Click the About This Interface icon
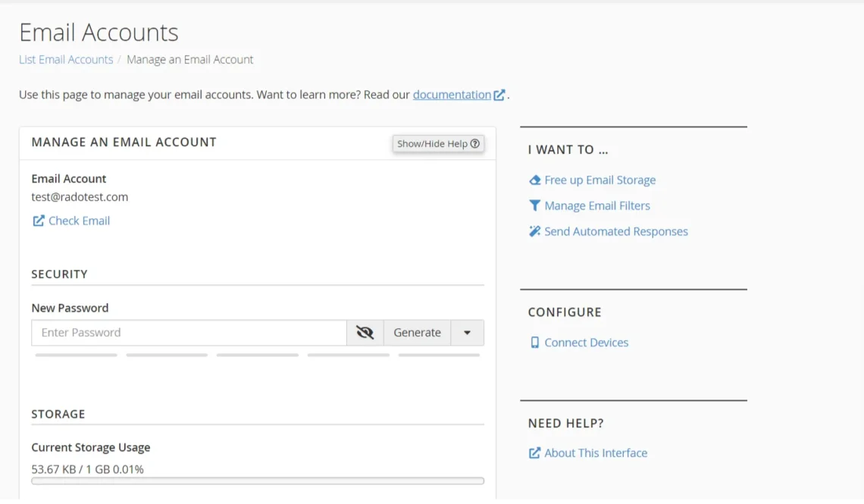This screenshot has width=864, height=504. [x=534, y=452]
